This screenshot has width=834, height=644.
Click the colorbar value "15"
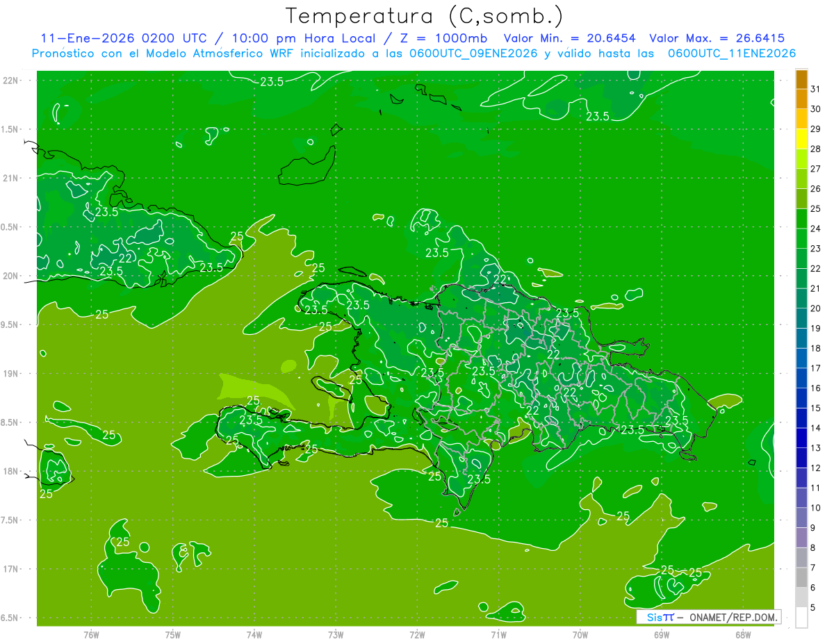coord(815,408)
